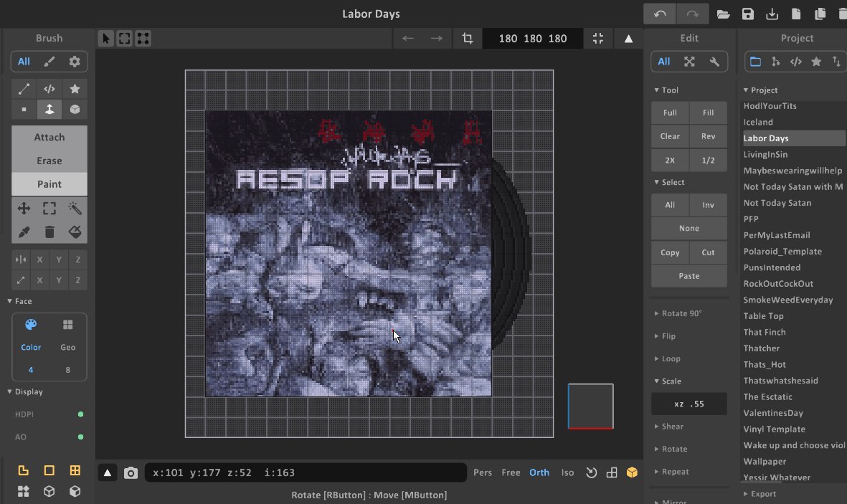Toggle scale-symmetry axis X in lower row
This screenshot has height=504, width=847.
pos(39,280)
